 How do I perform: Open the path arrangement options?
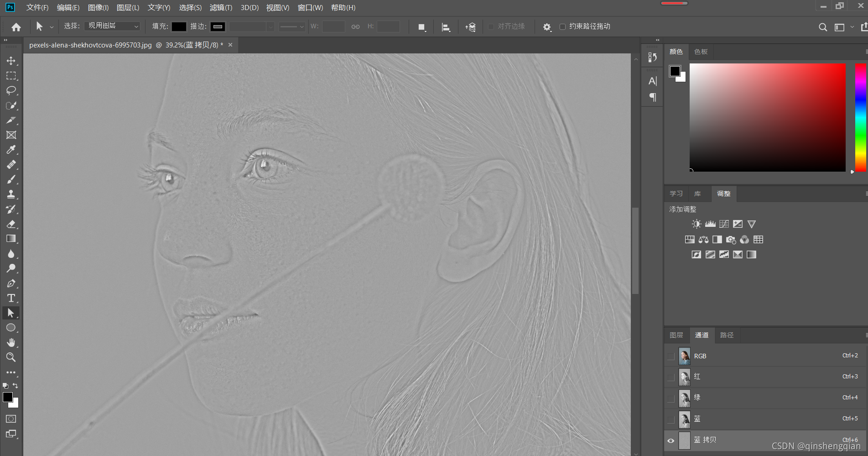[x=470, y=27]
